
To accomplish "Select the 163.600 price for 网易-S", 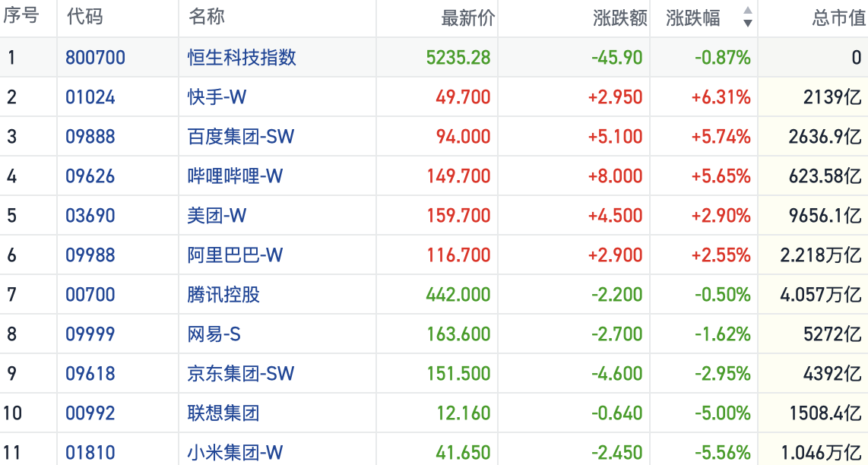I will click(x=459, y=334).
